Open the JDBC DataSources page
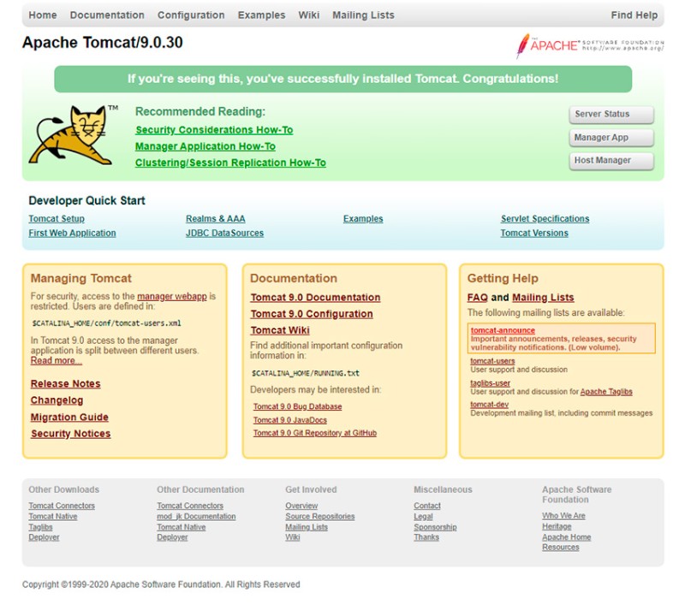The width and height of the screenshot is (685, 616). click(226, 233)
